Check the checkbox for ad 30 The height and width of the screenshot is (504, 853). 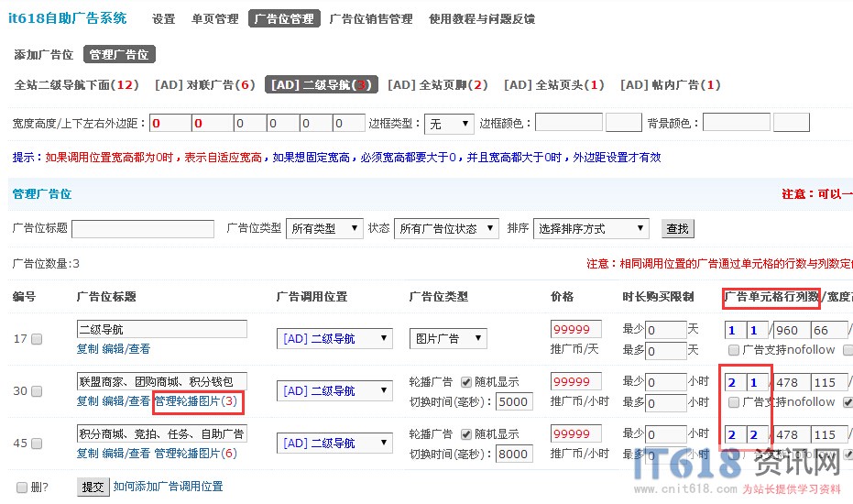[x=37, y=391]
